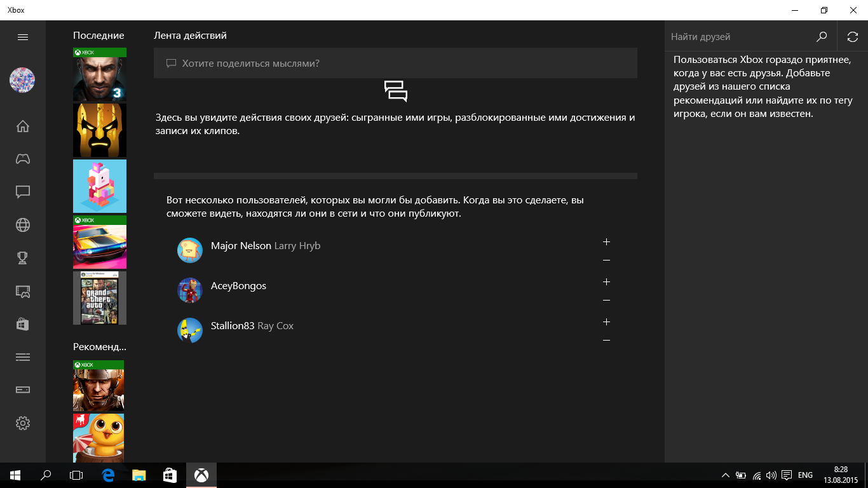Open Achievements trophy icon

(23, 258)
